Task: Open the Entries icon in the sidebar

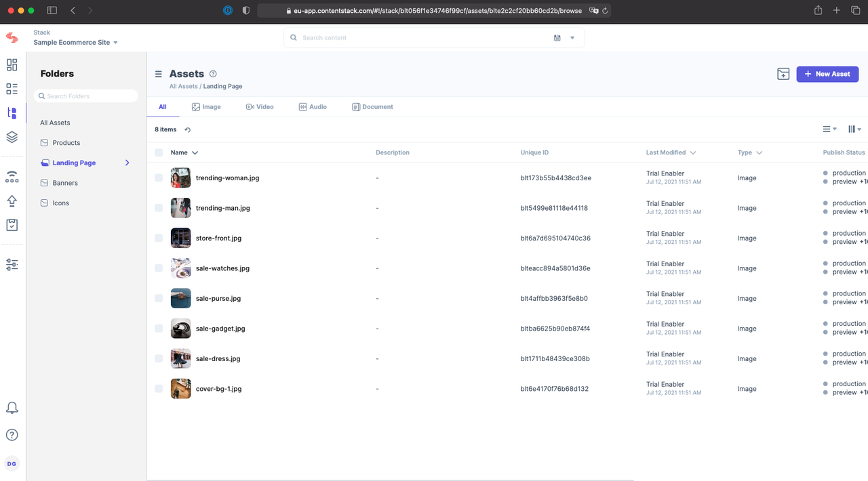Action: pyautogui.click(x=12, y=89)
